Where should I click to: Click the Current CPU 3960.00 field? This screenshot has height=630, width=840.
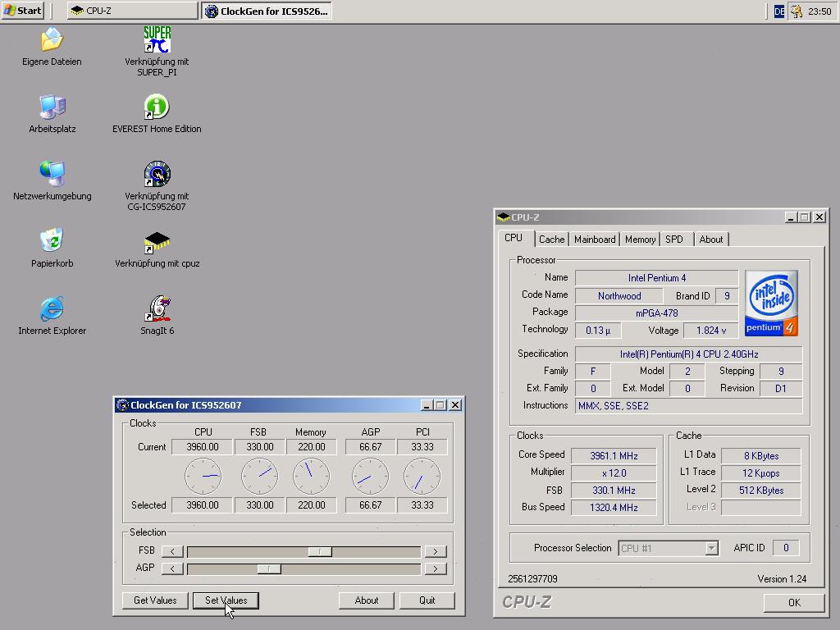tap(203, 447)
